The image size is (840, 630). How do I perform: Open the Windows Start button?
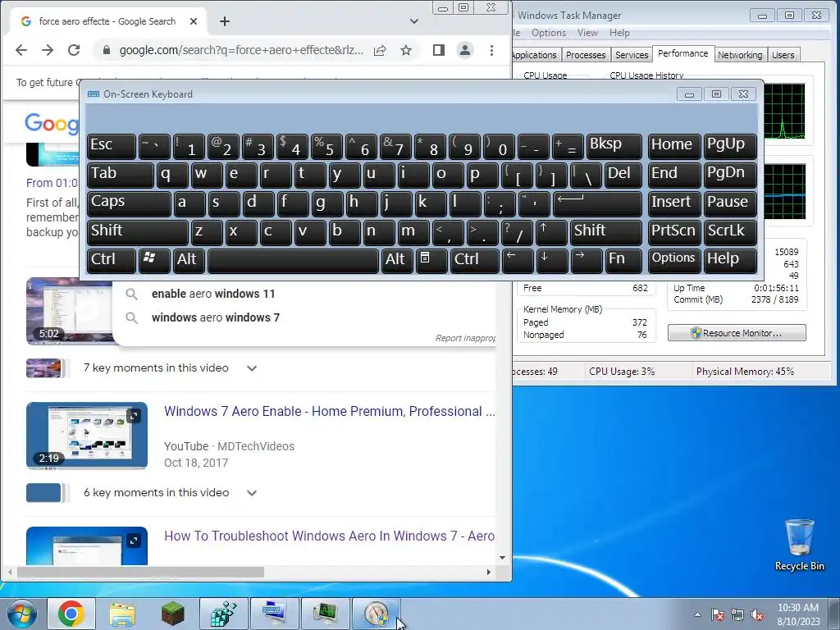(x=22, y=614)
